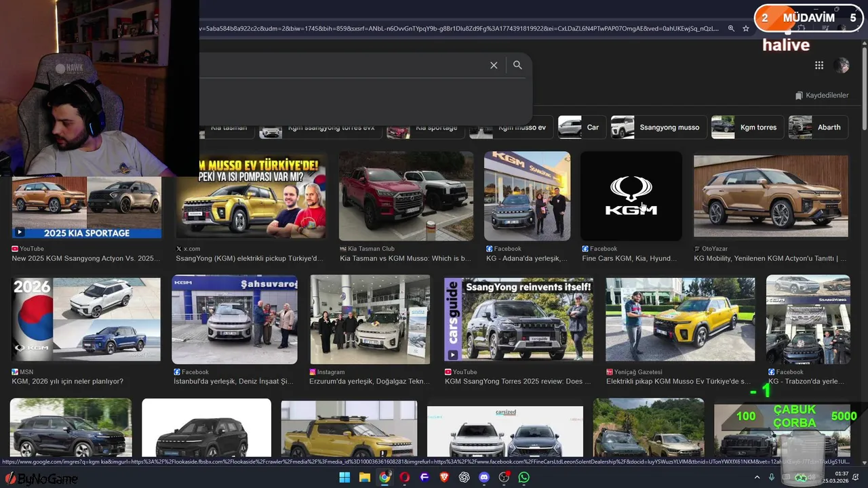
Task: Open link 'SsangYong (KGM) elektrikli pickup Türkiye'd...'
Action: point(249,258)
